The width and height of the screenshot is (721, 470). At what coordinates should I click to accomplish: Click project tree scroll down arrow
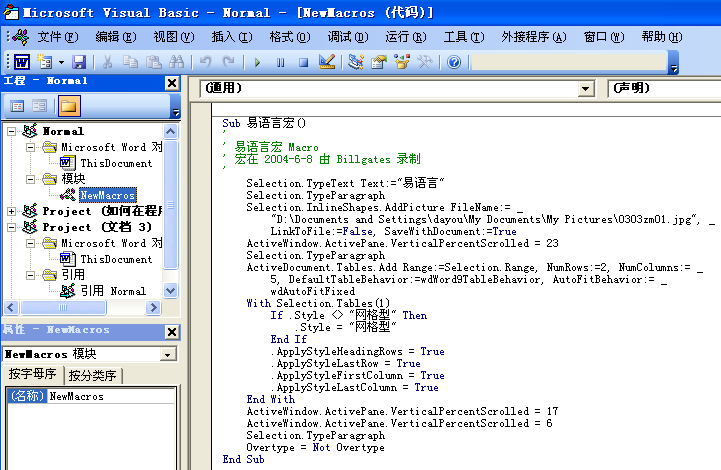coord(170,291)
